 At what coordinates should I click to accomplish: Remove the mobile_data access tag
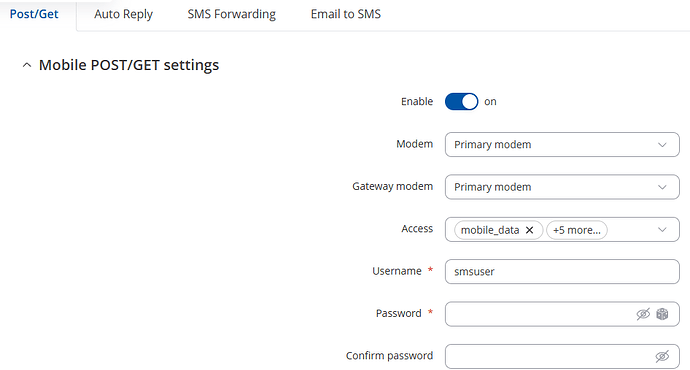[x=529, y=230]
